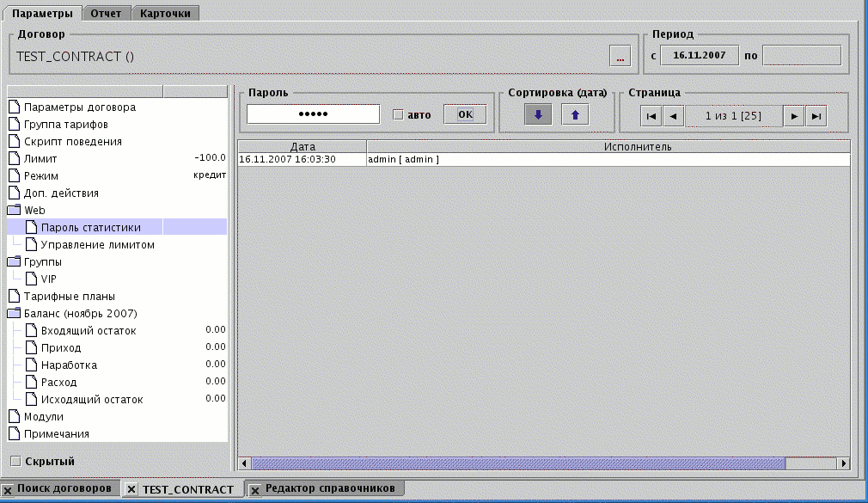Go to the previous page

(673, 116)
